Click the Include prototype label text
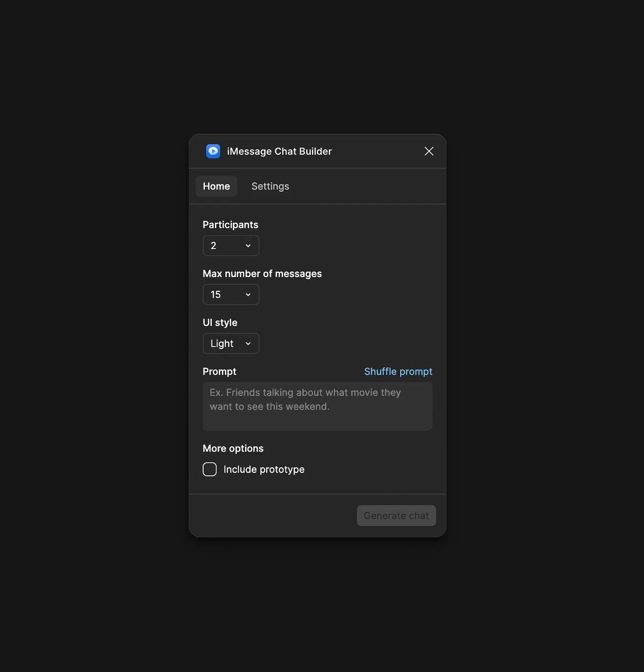Screen dimensions: 644x672 pyautogui.click(x=264, y=469)
